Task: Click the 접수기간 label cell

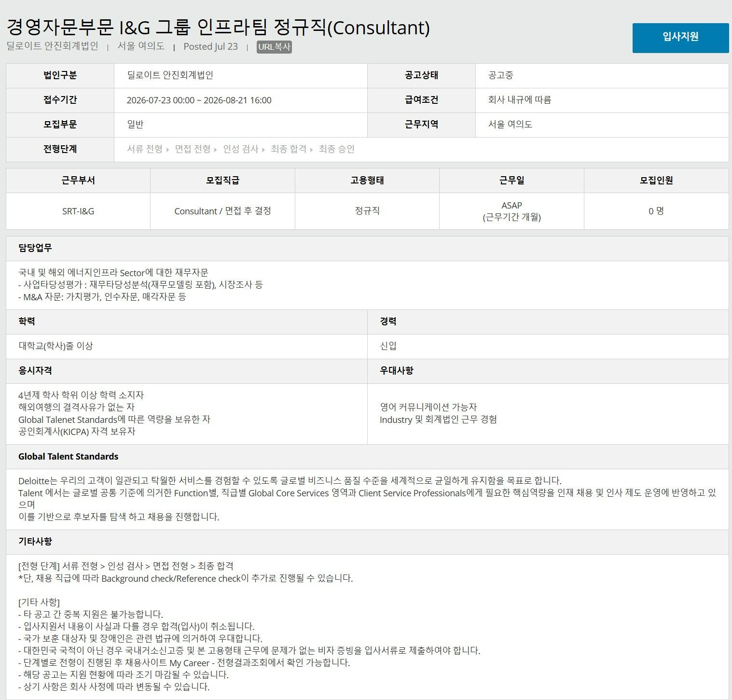Action: click(60, 100)
